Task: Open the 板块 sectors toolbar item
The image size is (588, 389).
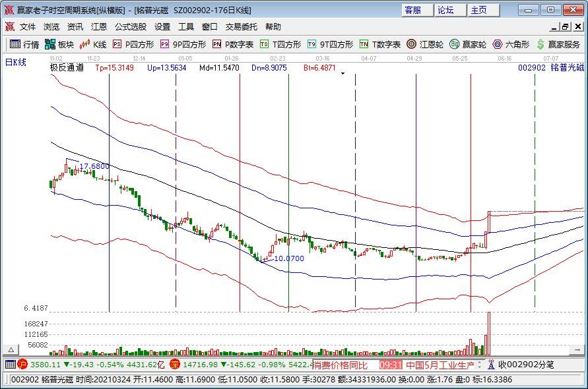Action: (59, 44)
